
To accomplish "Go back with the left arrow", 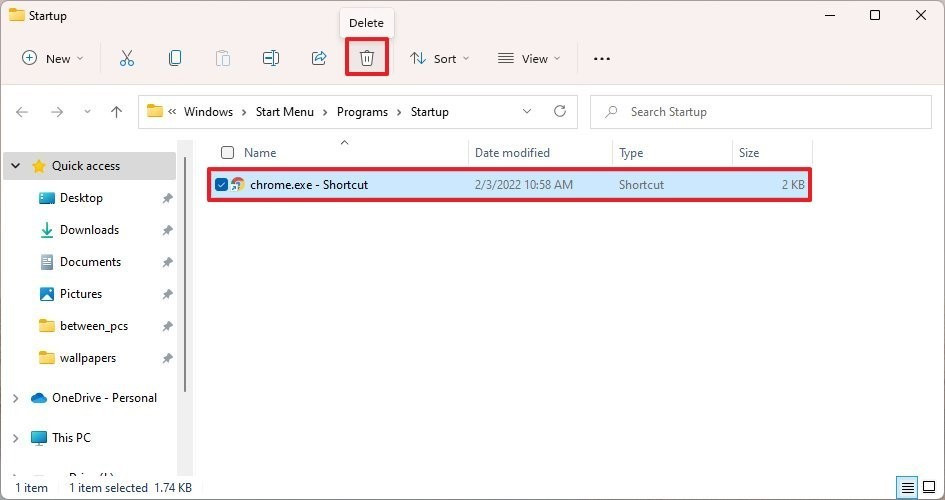I will click(22, 112).
